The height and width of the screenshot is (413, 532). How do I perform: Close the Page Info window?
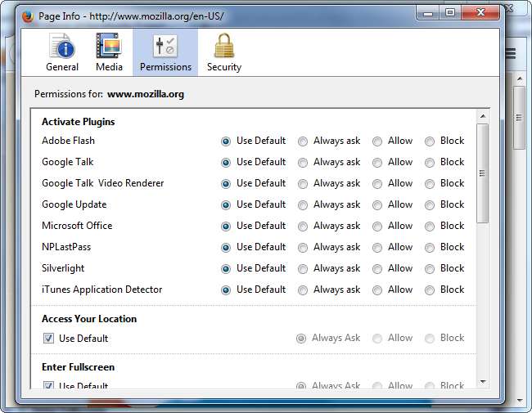pyautogui.click(x=481, y=13)
